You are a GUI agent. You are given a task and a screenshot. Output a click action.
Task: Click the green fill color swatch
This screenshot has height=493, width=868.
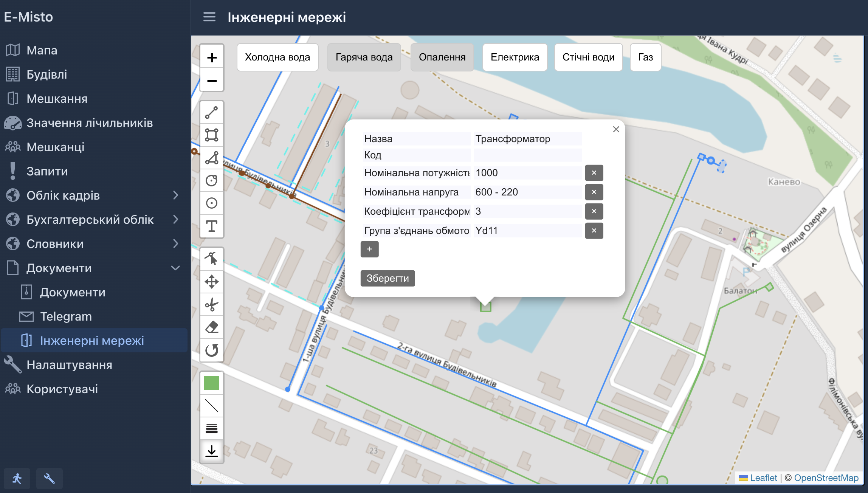tap(211, 383)
